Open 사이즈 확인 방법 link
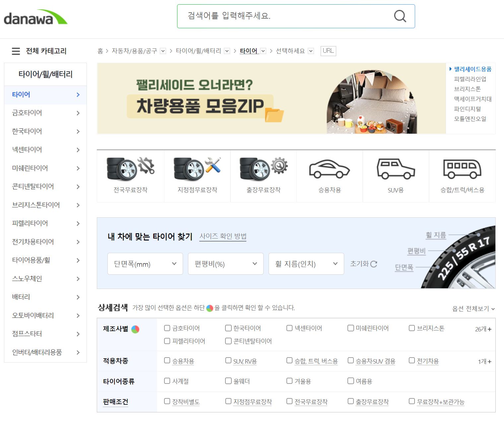The image size is (504, 421). pos(223,236)
